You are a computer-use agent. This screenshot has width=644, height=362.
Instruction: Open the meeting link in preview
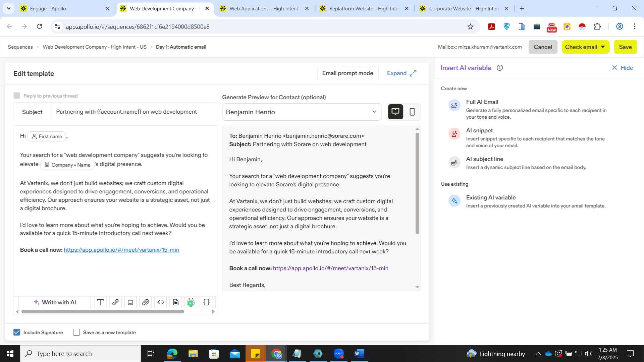click(x=330, y=268)
